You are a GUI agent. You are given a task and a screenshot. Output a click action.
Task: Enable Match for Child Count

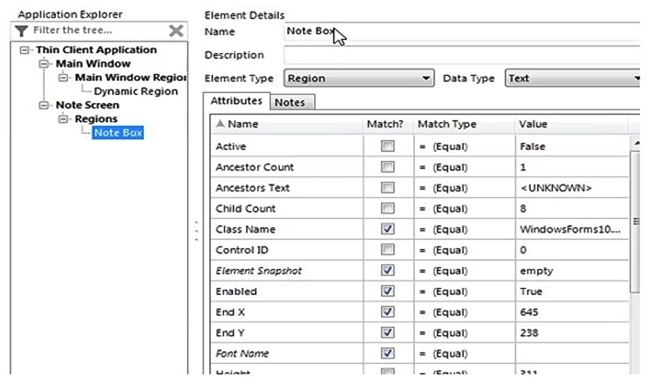[388, 208]
